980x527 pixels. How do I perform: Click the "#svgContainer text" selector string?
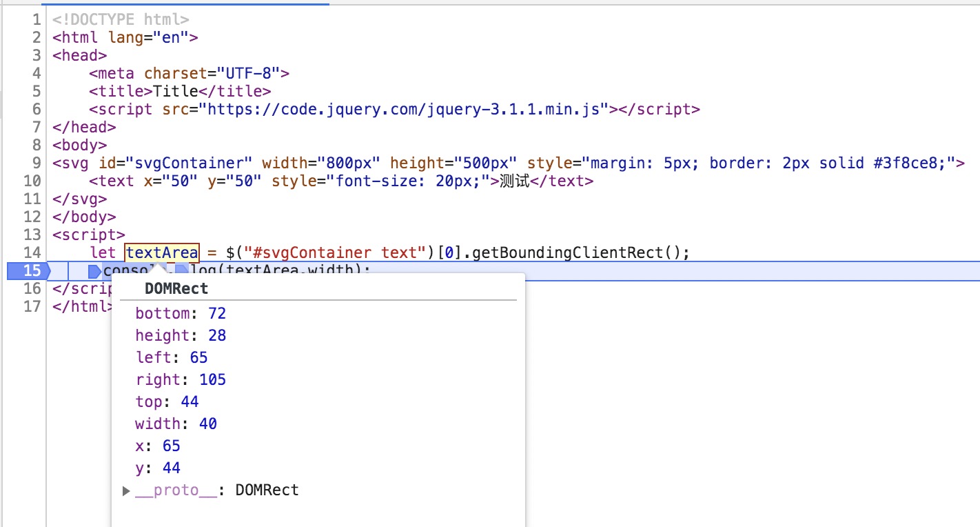point(336,252)
